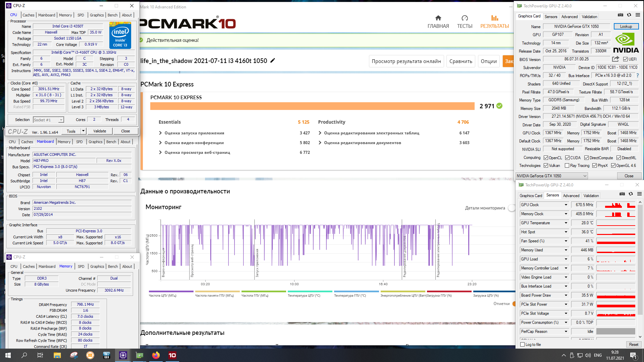Toggle the UEFI checkbox in GPU-Z

(x=625, y=59)
